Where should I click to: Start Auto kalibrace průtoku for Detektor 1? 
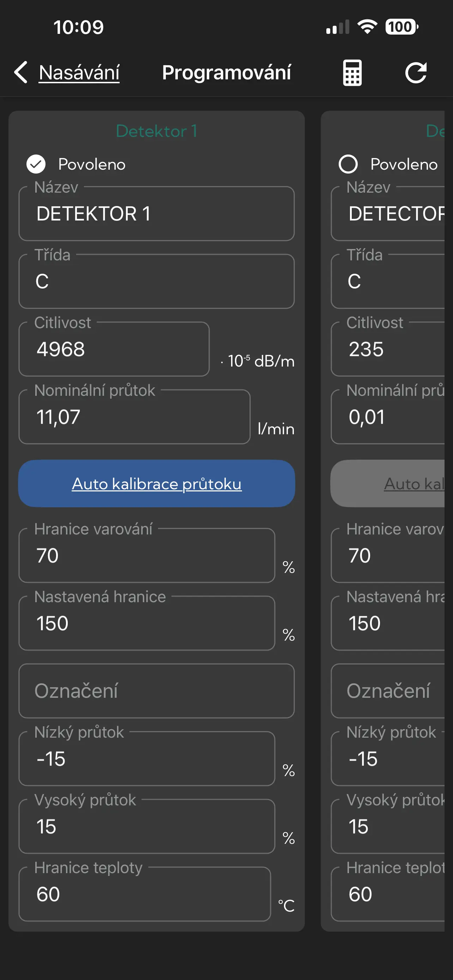156,484
